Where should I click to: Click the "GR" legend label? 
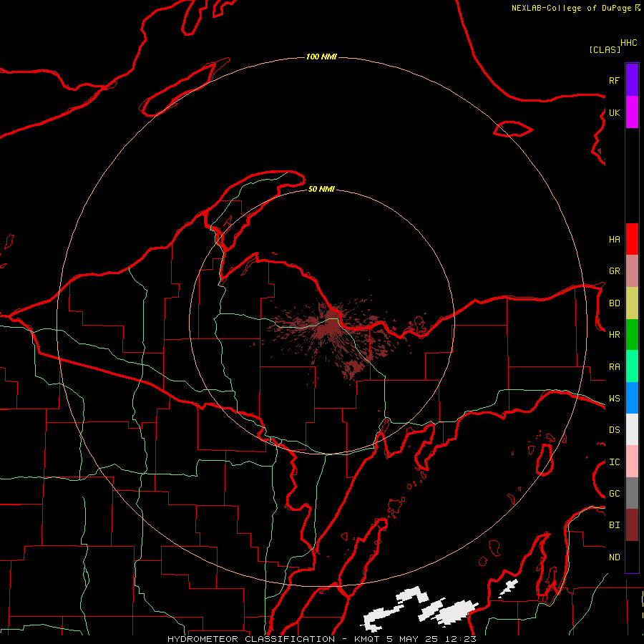(x=614, y=271)
